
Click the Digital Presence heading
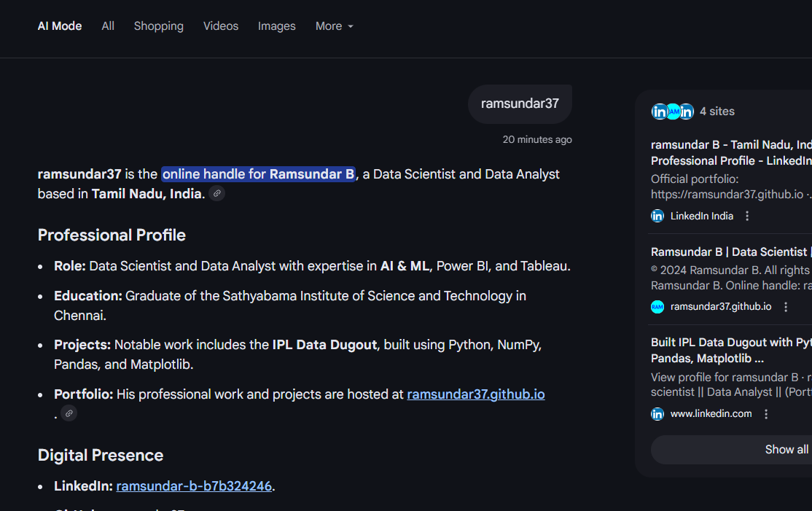tap(101, 455)
